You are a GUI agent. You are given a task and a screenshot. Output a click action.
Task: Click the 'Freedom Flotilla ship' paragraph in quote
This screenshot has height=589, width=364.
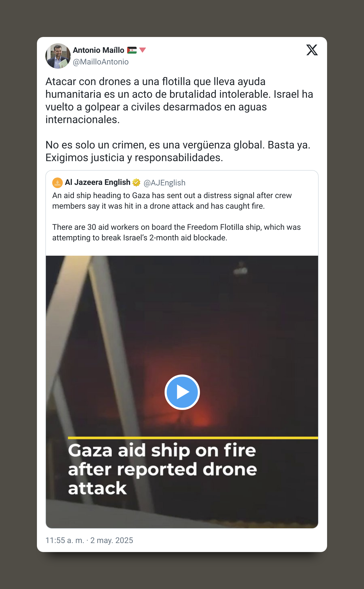(x=176, y=232)
